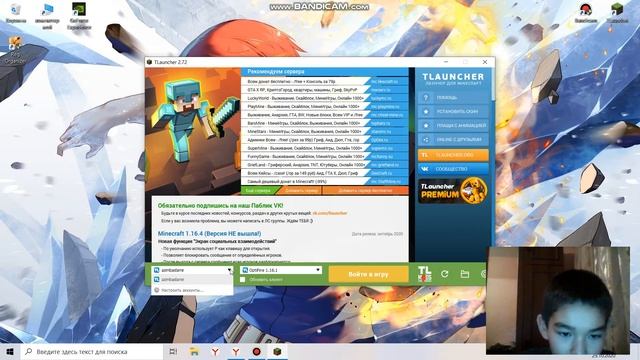The image size is (640, 360).
Task: Click the VK community logo icon
Action: tap(425, 169)
